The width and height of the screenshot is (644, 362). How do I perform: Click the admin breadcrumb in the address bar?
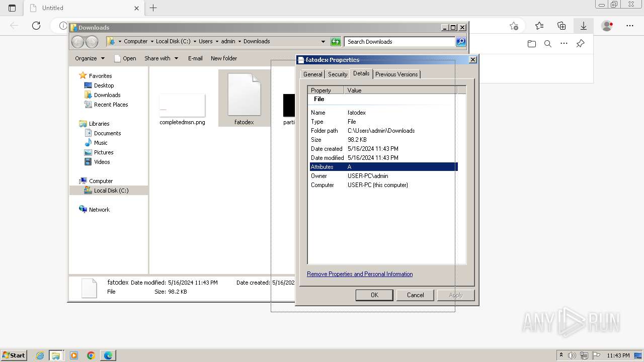coord(228,42)
